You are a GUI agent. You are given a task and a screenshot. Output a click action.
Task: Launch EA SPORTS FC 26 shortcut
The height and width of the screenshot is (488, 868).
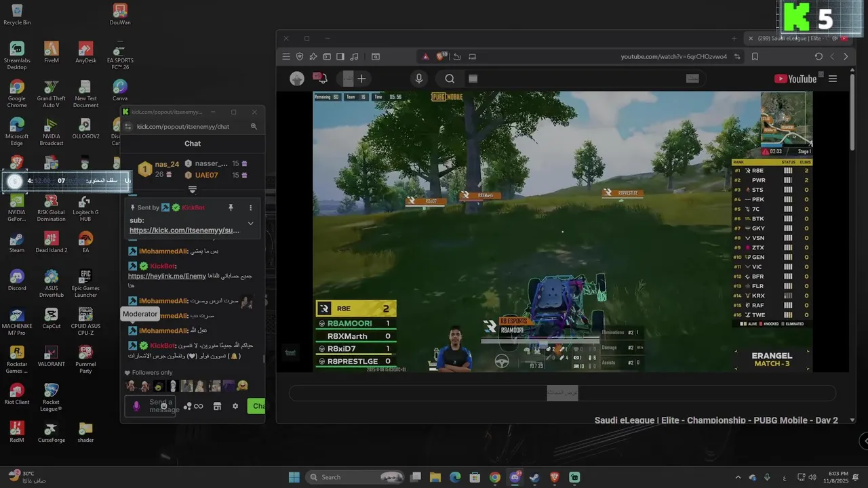pos(120,56)
